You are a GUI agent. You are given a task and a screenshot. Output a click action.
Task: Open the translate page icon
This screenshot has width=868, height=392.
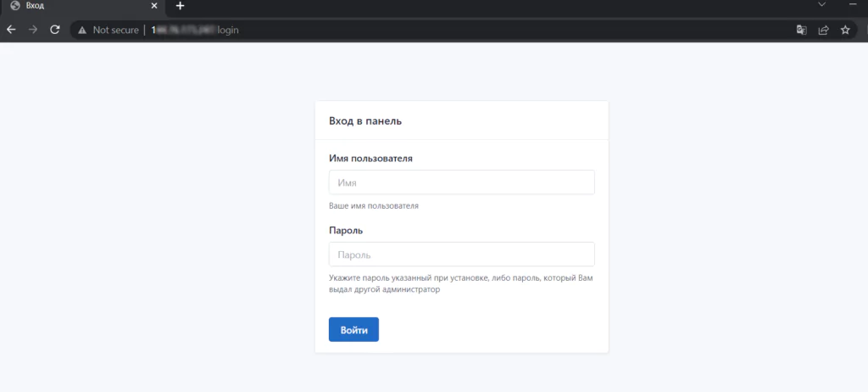pos(801,30)
